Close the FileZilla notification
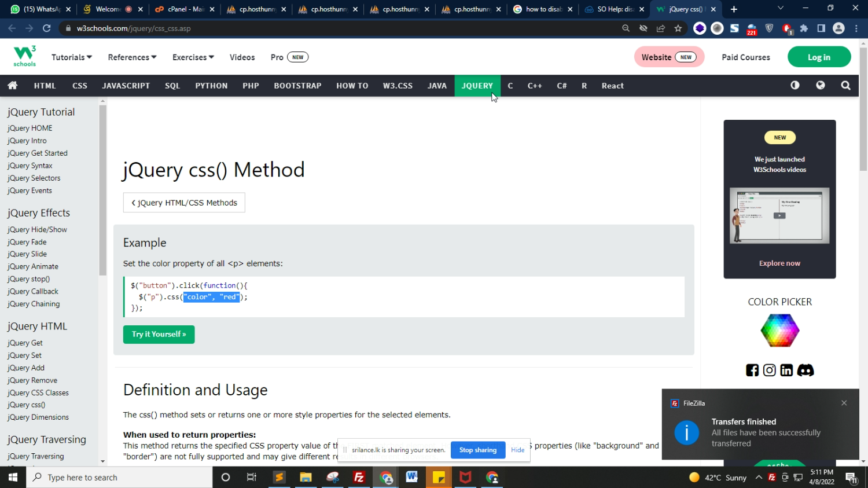This screenshot has height=488, width=868. pyautogui.click(x=844, y=403)
